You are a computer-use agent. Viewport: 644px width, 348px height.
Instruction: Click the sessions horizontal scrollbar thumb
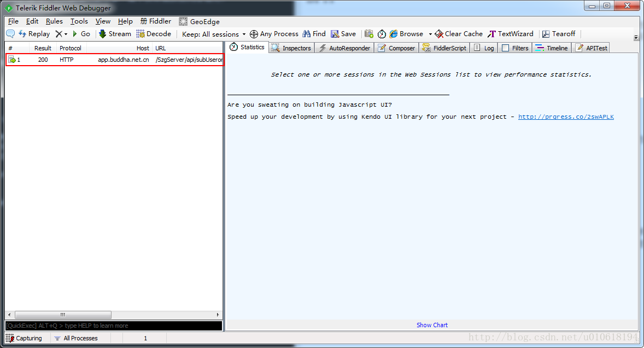point(63,315)
